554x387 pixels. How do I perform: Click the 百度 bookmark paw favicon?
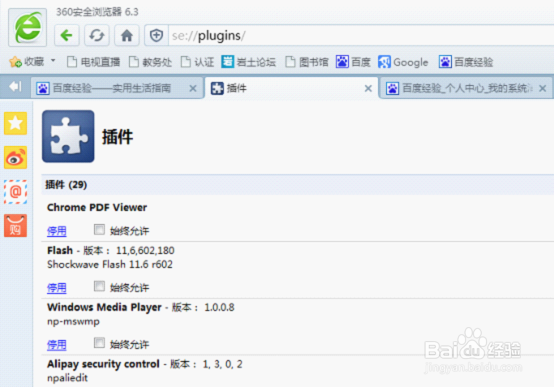coord(342,61)
